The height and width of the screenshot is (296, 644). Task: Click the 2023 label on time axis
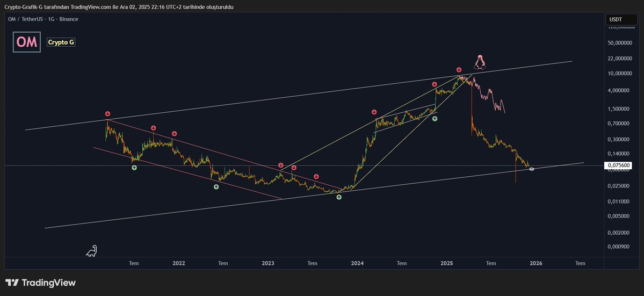coord(268,263)
